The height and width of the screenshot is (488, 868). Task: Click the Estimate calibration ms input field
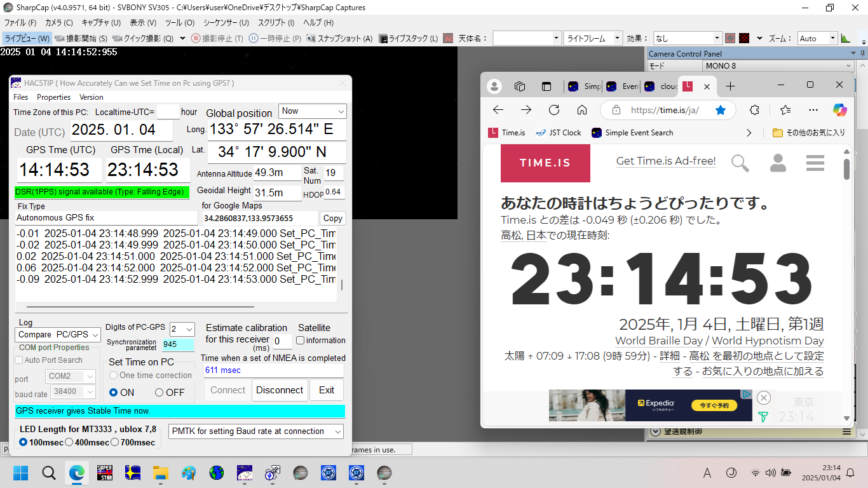[x=281, y=341]
